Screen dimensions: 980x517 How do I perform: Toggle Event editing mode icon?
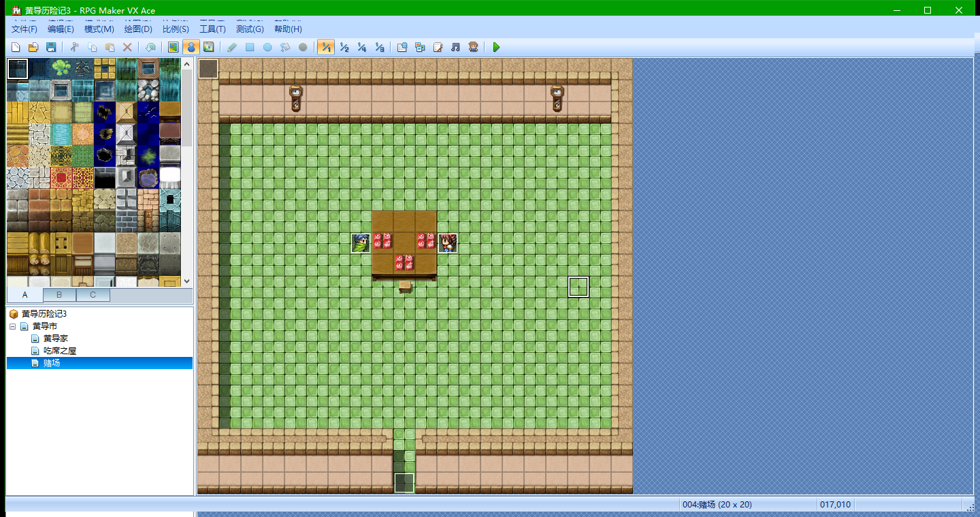191,47
